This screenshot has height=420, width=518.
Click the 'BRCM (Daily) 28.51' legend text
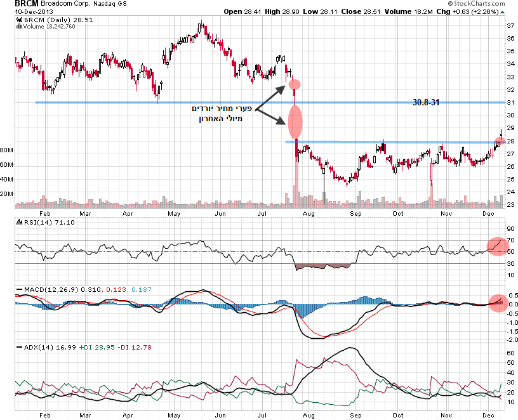pyautogui.click(x=58, y=20)
